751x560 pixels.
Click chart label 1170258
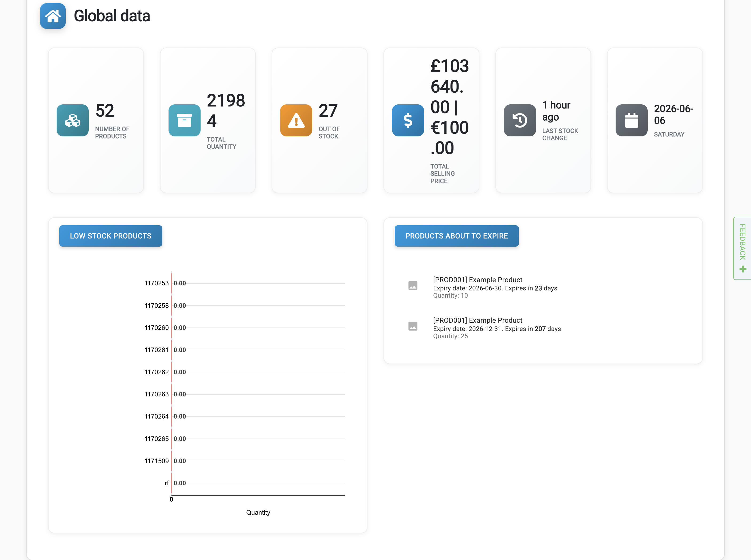click(157, 305)
